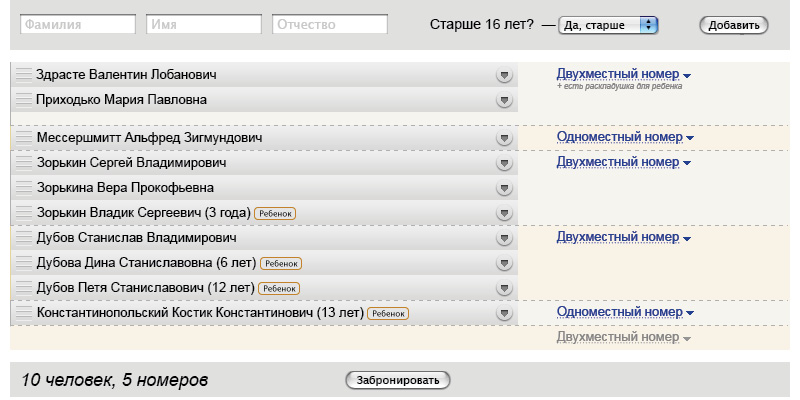800x400 pixels.
Task: Click drag handle beside Зорькина Вера Прокофьевна
Action: [x=24, y=188]
